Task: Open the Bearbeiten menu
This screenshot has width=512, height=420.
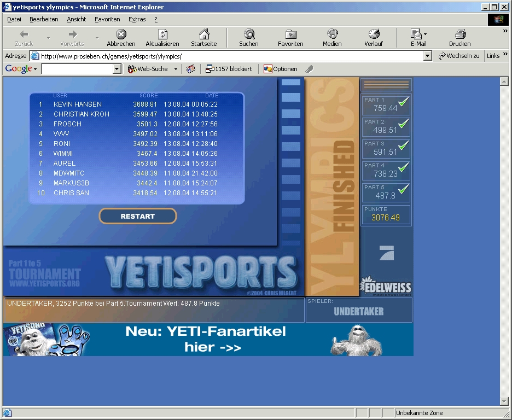Action: [44, 19]
